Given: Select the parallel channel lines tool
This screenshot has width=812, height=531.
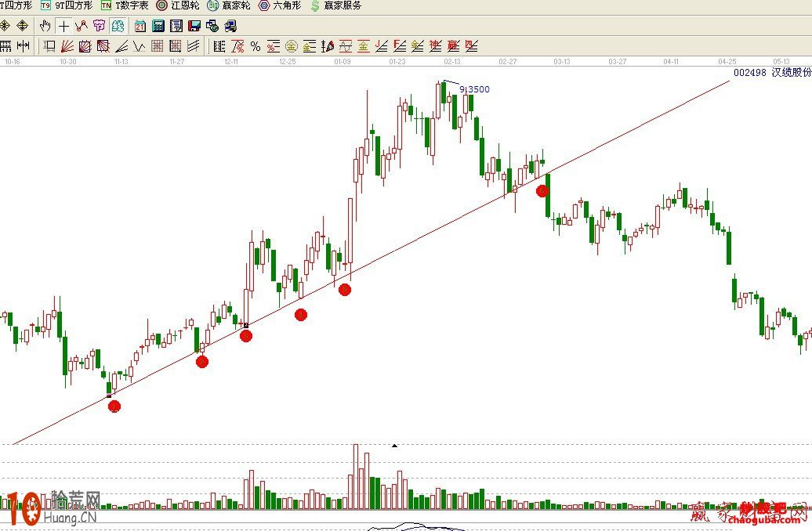Looking at the screenshot, I should point(193,46).
